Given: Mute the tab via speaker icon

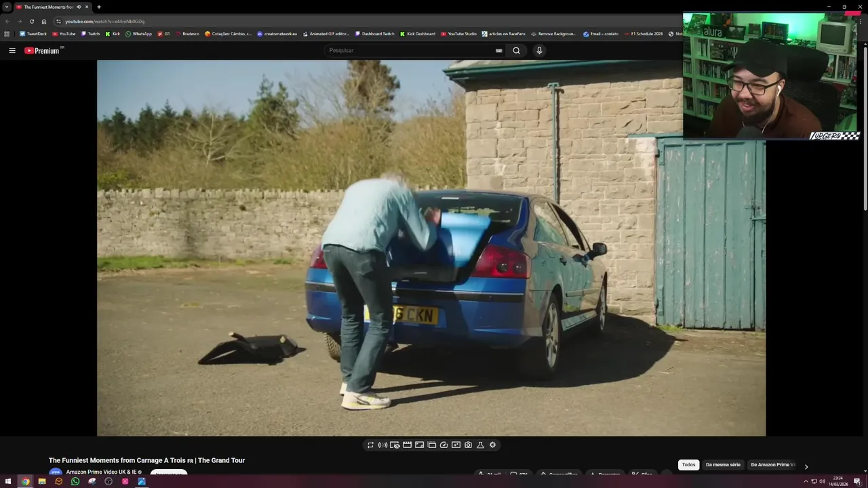Looking at the screenshot, I should click(x=79, y=7).
